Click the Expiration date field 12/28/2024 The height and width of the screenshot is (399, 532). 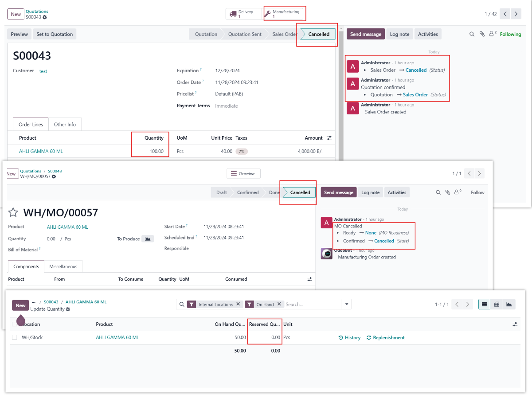point(227,70)
